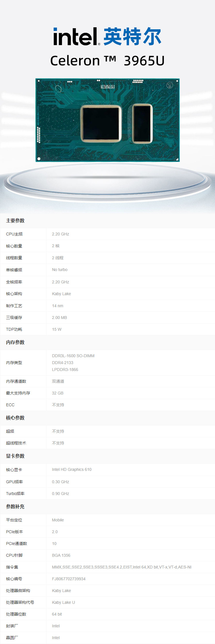Click the 2.00 MB cache value
The height and width of the screenshot is (644, 215).
click(60, 318)
